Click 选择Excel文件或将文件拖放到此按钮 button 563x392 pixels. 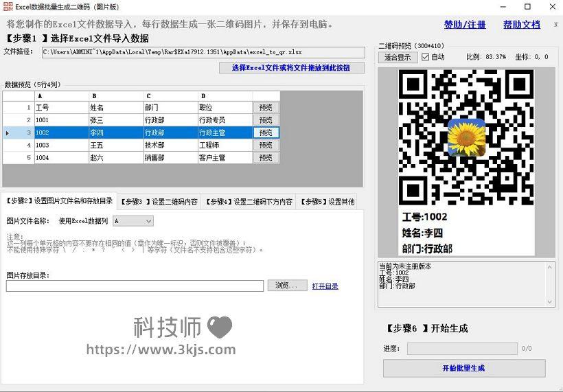(292, 67)
